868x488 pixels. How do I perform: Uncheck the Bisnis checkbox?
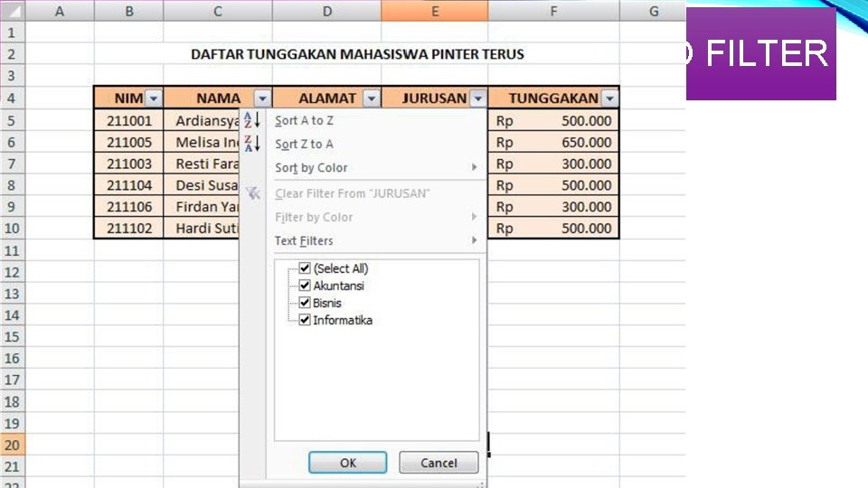click(x=305, y=303)
